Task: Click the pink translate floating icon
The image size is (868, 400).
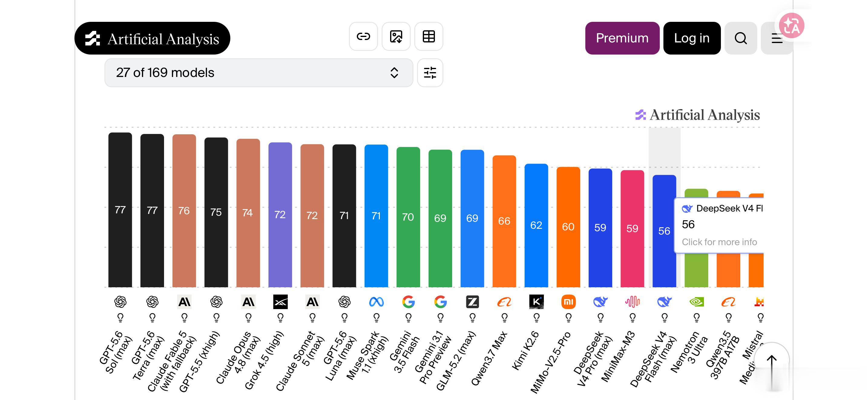Action: pos(791,25)
